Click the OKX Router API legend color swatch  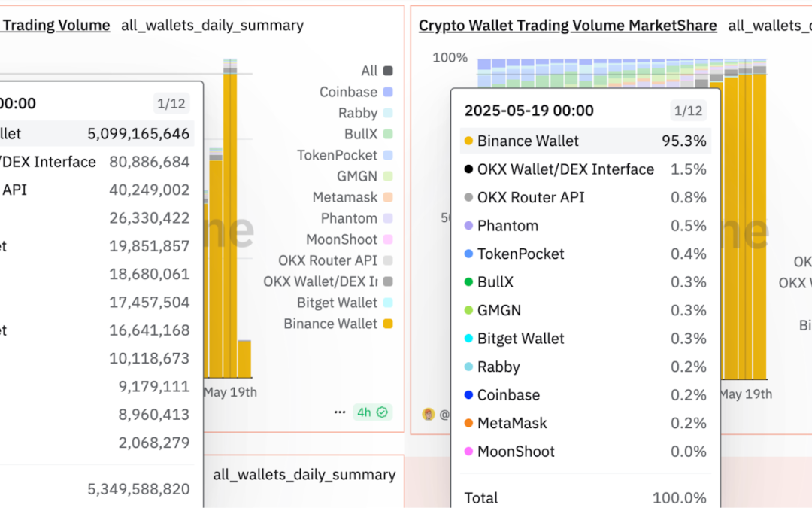tap(387, 260)
